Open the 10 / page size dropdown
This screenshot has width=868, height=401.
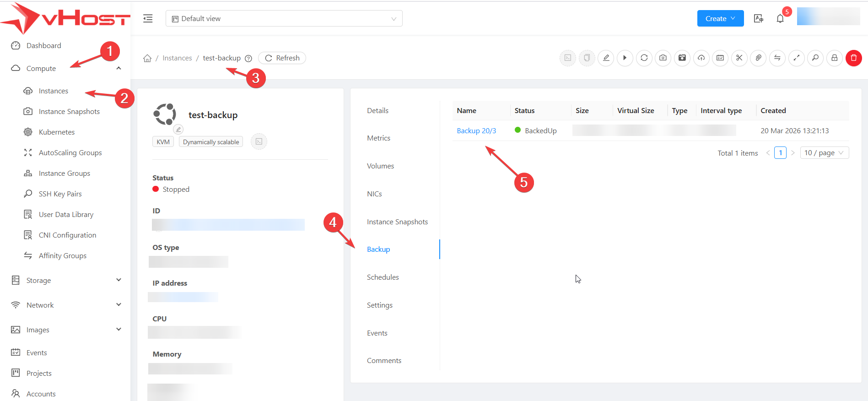pyautogui.click(x=824, y=153)
